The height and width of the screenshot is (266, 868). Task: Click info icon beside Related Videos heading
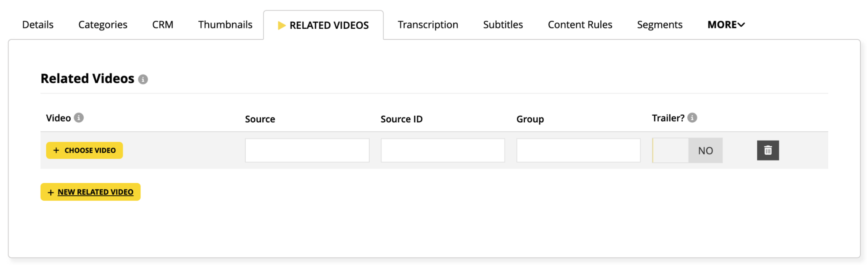143,79
